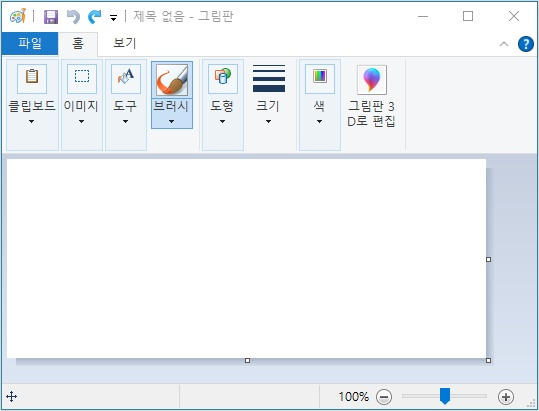The image size is (539, 411).
Task: Click the zoom slider thumb
Action: [445, 396]
